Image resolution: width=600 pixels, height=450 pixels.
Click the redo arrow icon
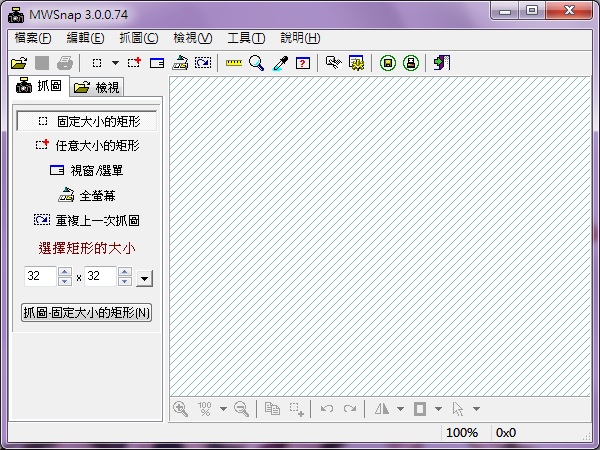coord(350,409)
